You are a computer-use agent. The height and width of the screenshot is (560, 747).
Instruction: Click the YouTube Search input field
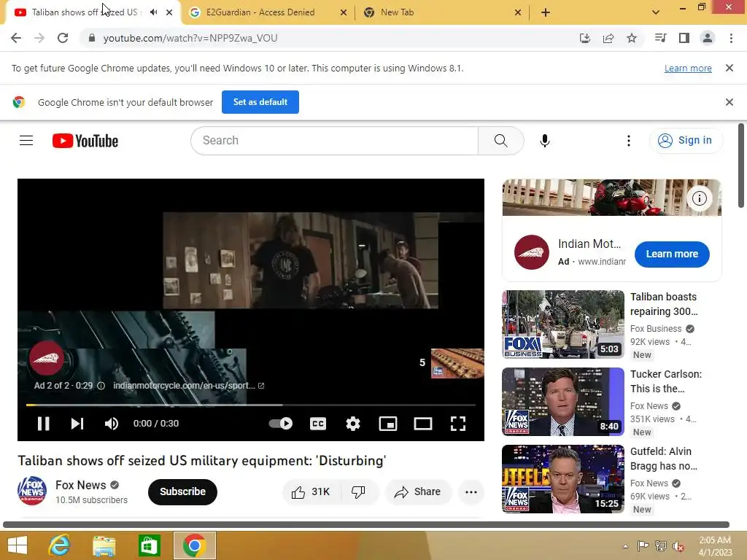(334, 141)
